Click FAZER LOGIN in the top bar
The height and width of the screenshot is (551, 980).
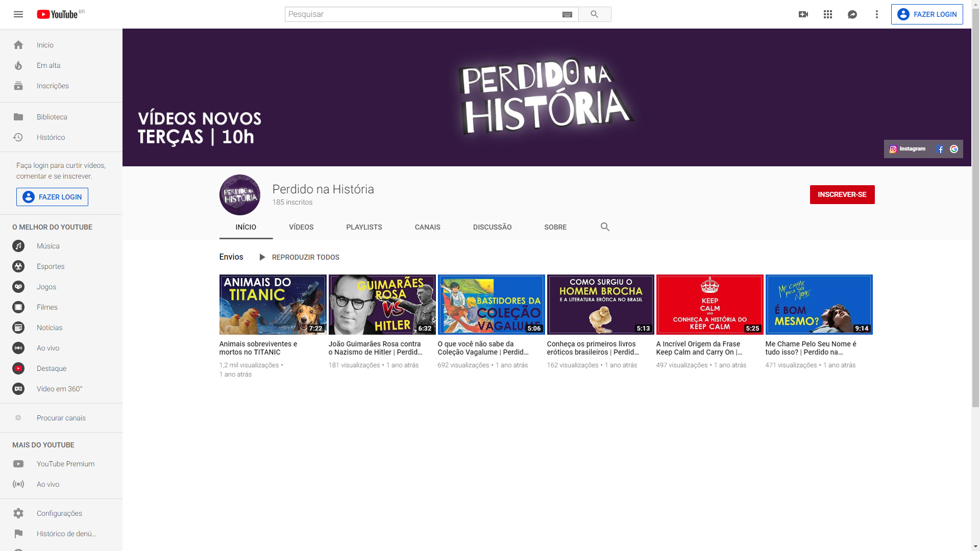tap(927, 14)
